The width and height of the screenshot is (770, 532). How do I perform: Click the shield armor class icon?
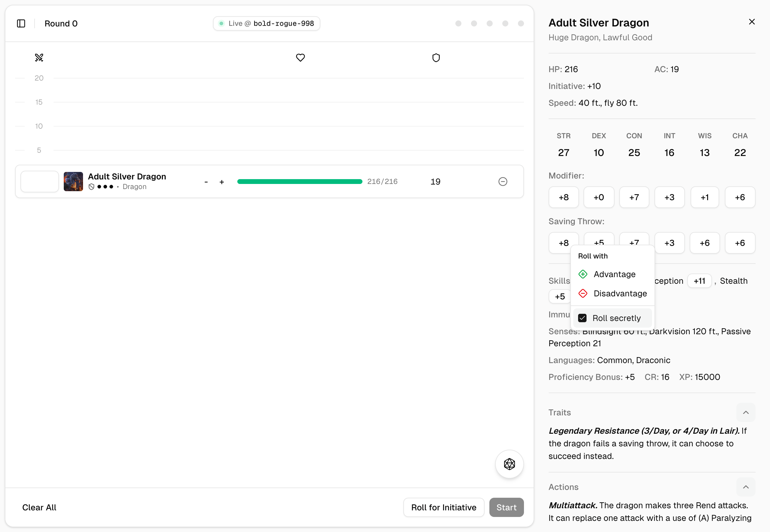[436, 58]
